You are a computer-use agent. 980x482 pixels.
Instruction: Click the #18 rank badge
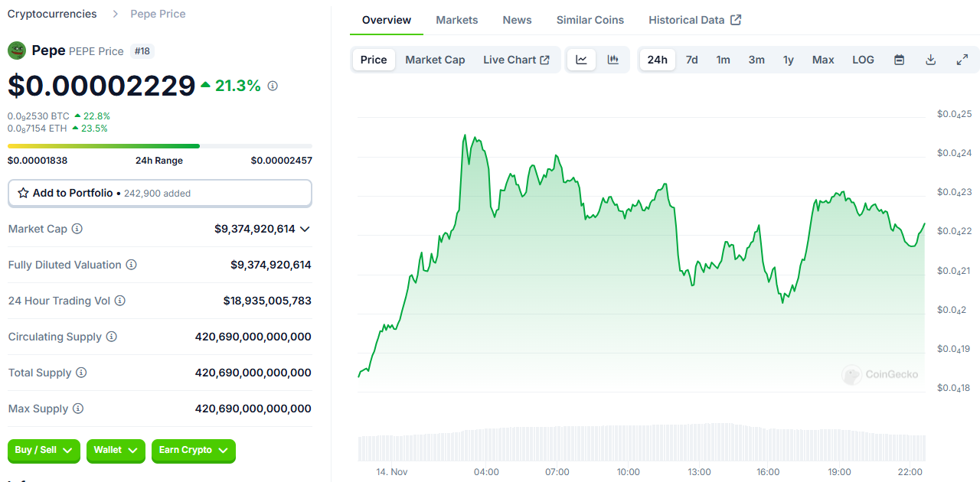142,51
